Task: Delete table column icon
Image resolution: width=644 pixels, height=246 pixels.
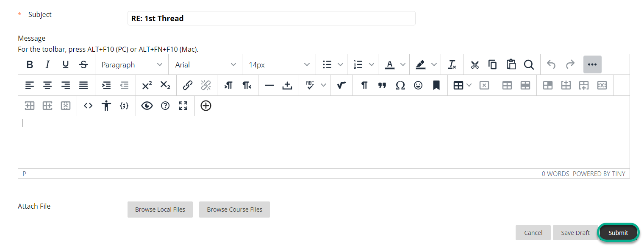Action: click(x=65, y=106)
